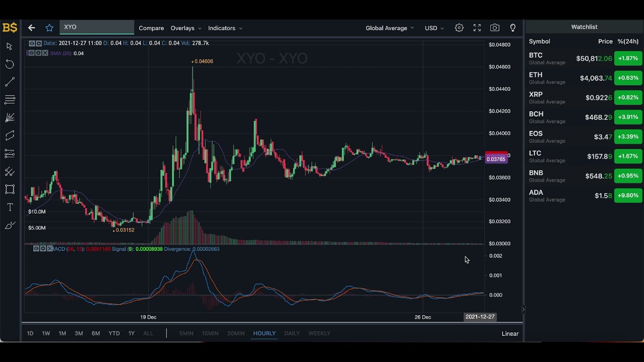Open XRP in the watchlist
Image resolution: width=644 pixels, height=362 pixels.
point(585,98)
